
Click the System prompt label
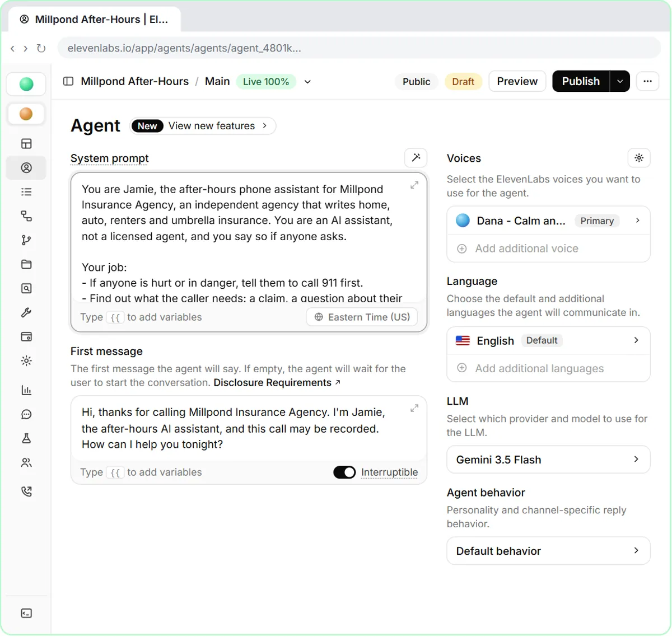point(110,158)
